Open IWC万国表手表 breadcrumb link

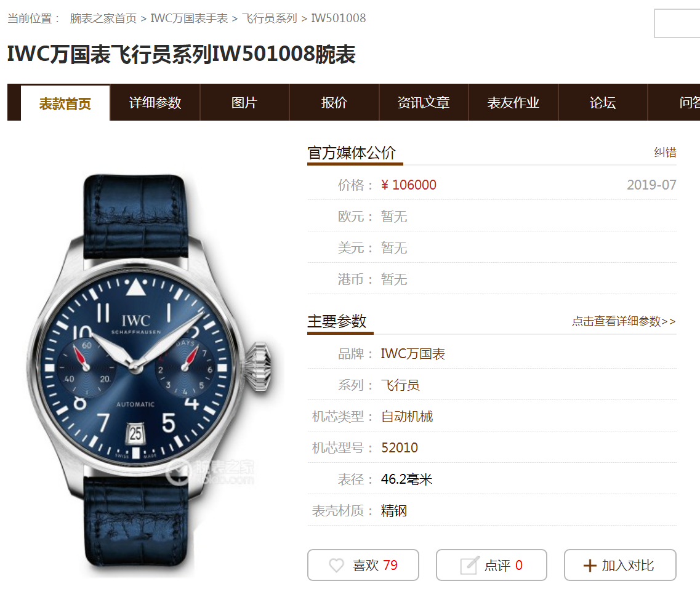pos(189,18)
